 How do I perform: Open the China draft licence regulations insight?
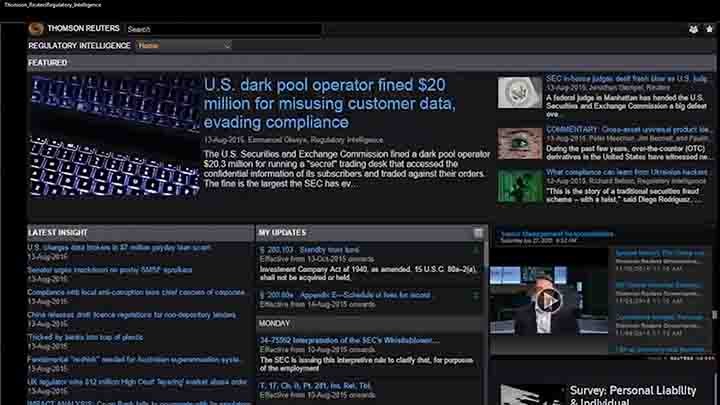[x=131, y=315]
